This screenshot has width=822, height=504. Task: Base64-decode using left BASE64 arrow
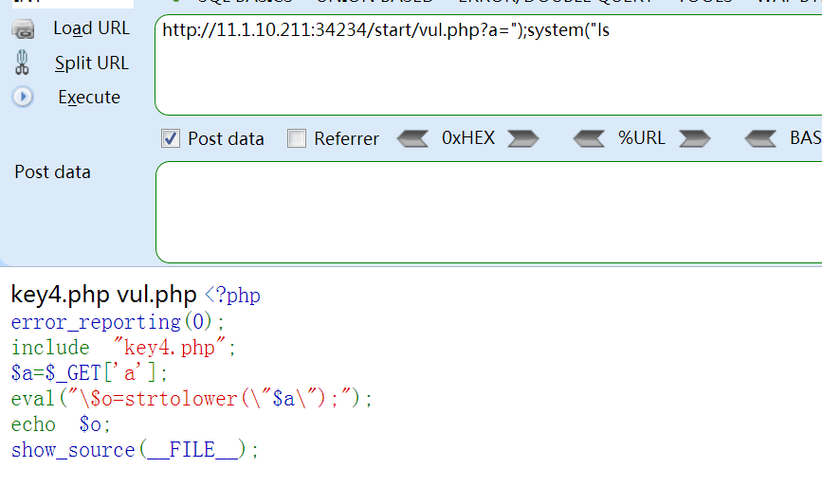(x=760, y=139)
